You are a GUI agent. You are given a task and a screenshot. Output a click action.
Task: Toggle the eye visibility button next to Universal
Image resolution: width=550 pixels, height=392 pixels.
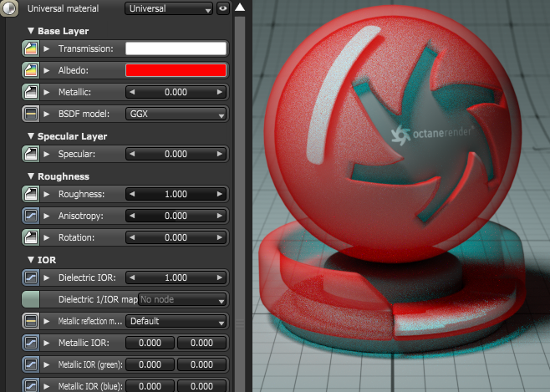pyautogui.click(x=222, y=8)
